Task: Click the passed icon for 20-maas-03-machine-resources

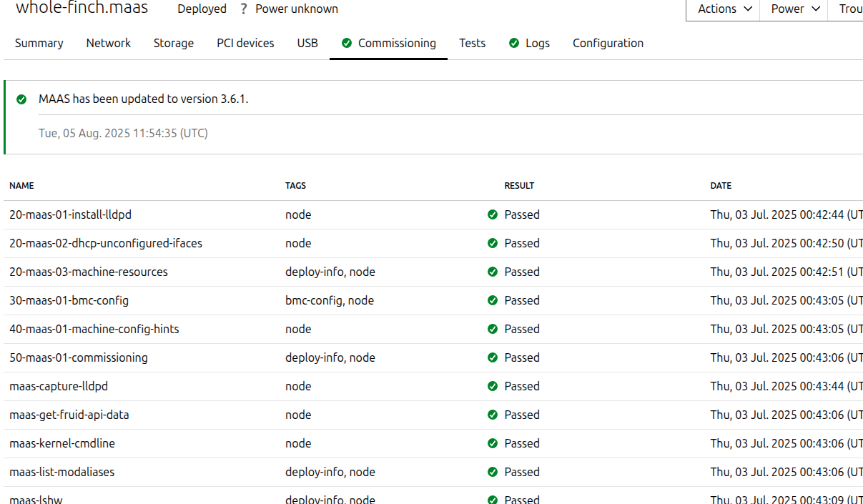Action: (x=493, y=272)
